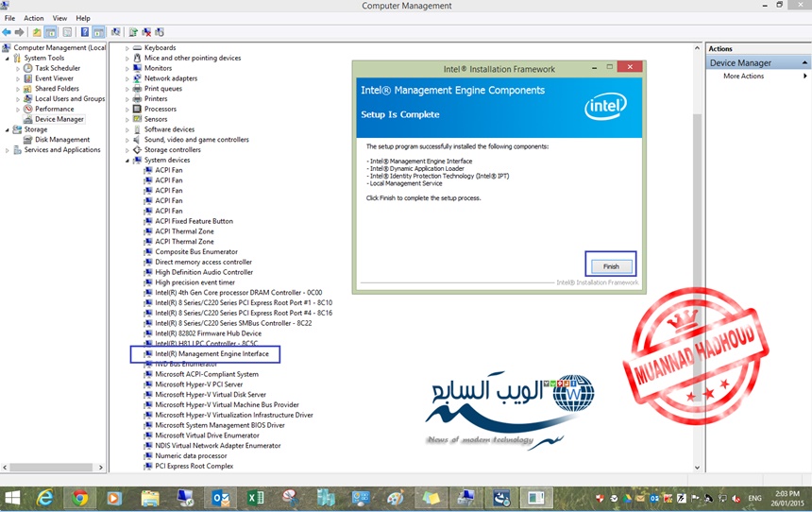The image size is (812, 512).
Task: Click the device list scrollbar up arrow
Action: point(697,47)
